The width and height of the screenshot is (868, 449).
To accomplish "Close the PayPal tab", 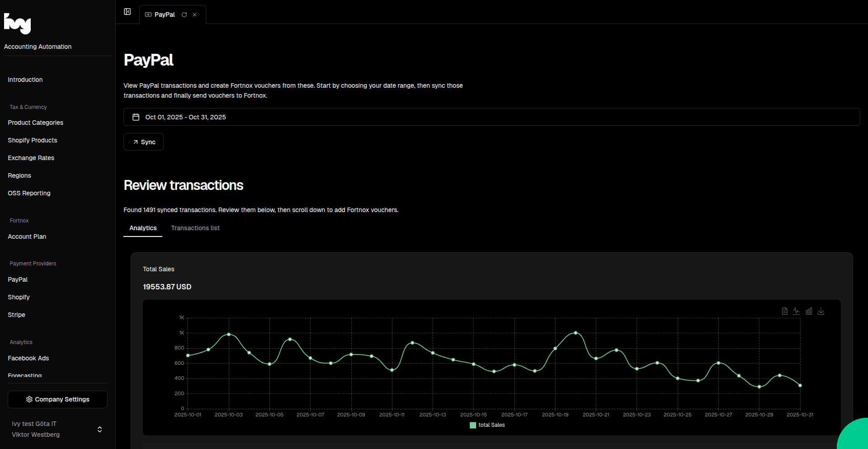I will (195, 15).
